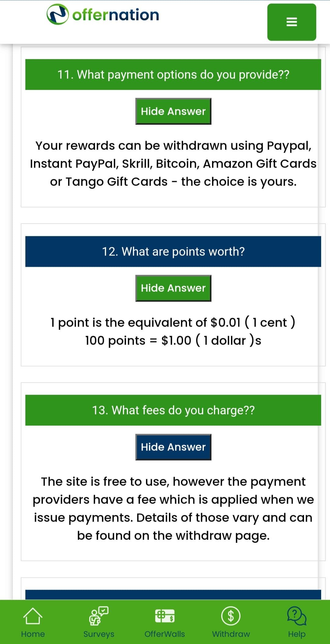
Task: Click the OfferWalls label text
Action: (x=165, y=634)
